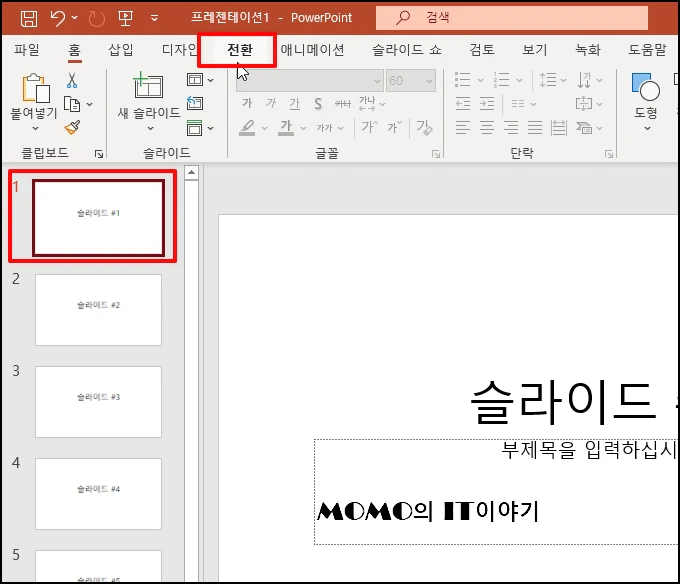Increase the list indent level
The image size is (680, 584).
(487, 104)
